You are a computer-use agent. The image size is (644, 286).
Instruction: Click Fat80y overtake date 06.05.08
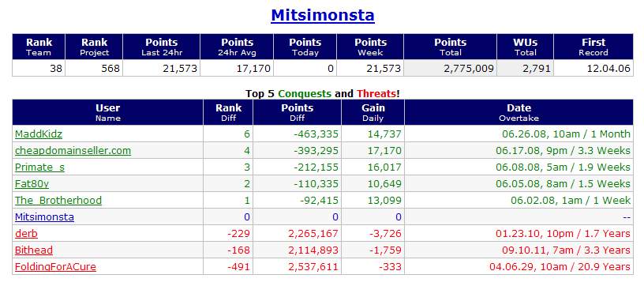tap(563, 183)
